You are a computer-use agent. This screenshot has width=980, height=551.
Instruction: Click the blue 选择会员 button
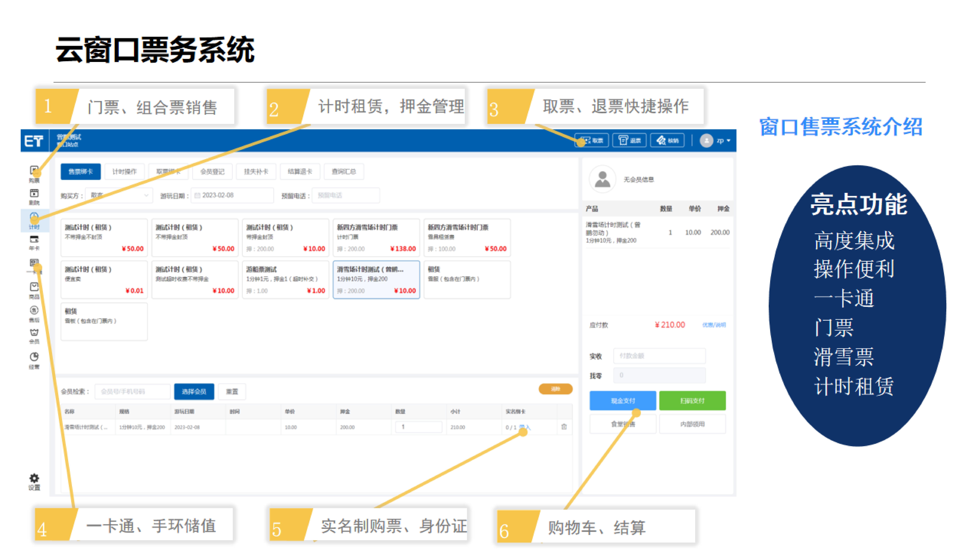(x=194, y=392)
